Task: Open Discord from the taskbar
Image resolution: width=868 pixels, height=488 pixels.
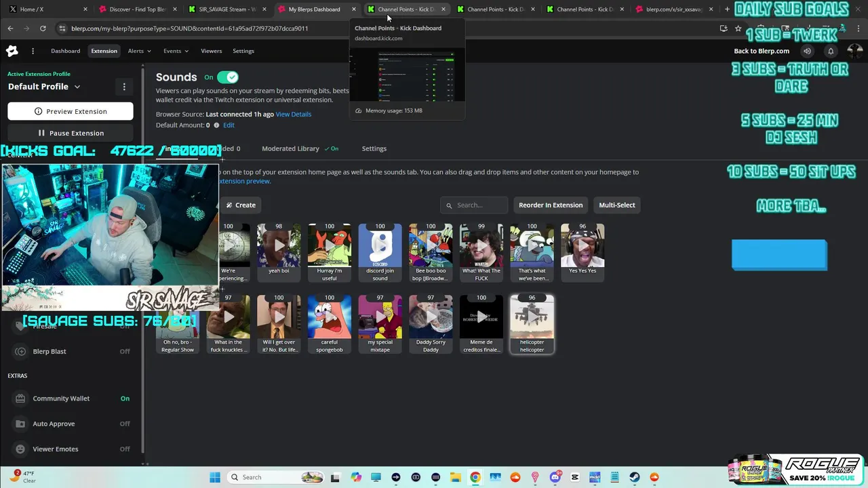Action: tap(555, 477)
